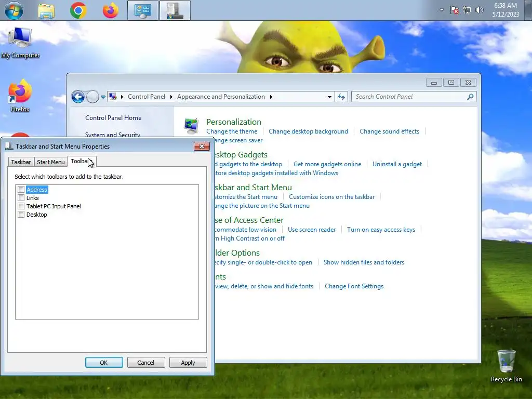Click the Search Control Panel field
This screenshot has width=532, height=399.
pyautogui.click(x=414, y=97)
